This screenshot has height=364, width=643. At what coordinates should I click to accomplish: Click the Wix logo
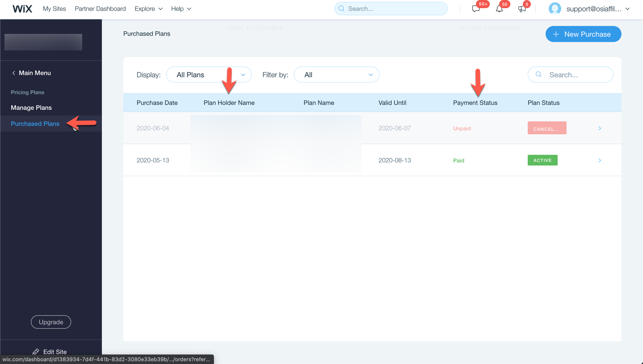[22, 9]
